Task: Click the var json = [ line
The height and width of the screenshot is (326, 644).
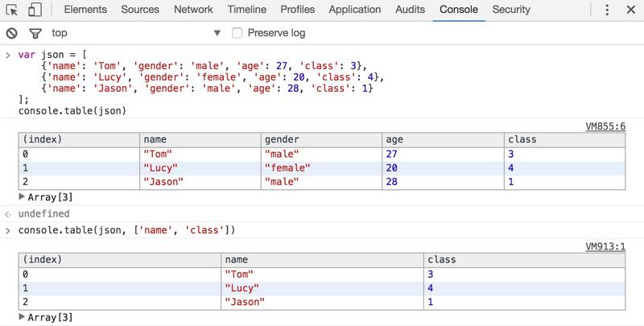Action: tap(52, 55)
